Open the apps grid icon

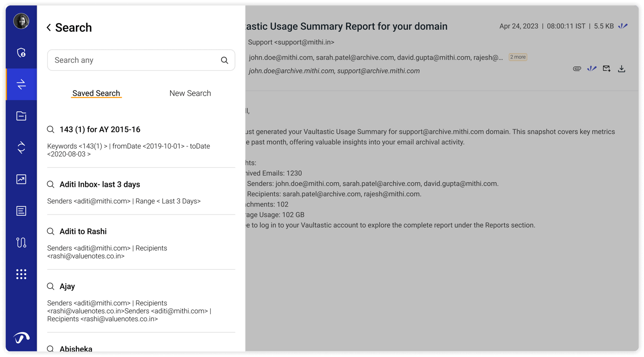pos(21,274)
